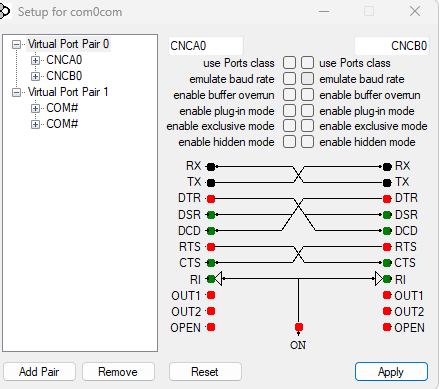Viewport: 445px width, 389px height.
Task: Toggle right 'enable buffer overrun' checkbox
Action: [x=307, y=94]
